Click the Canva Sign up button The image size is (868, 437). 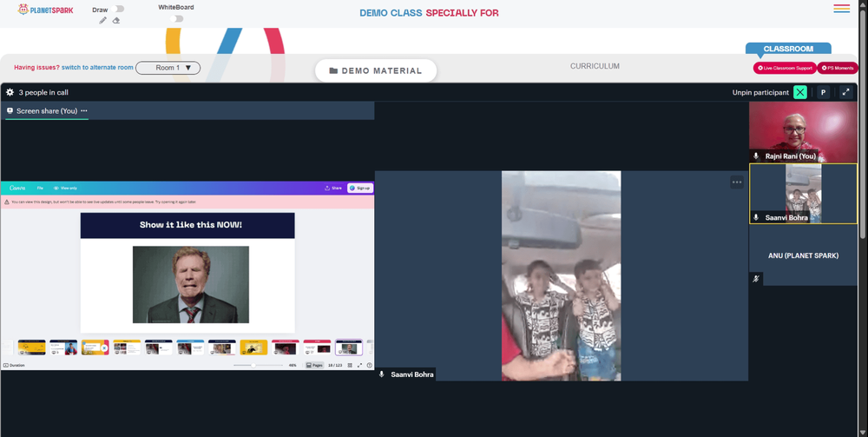pos(360,189)
